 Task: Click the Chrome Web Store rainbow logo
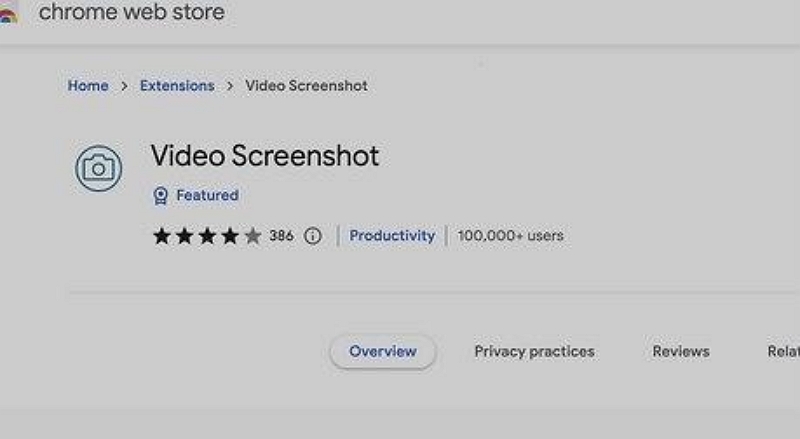8,12
